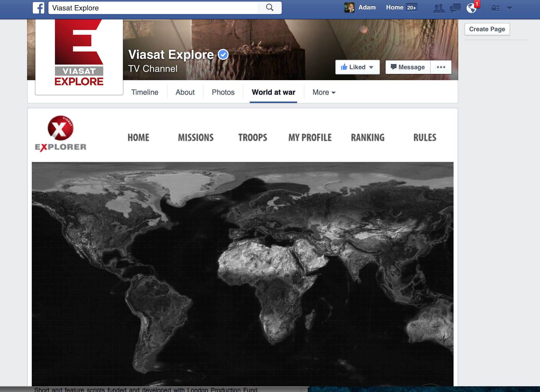Open the account settings dropdown arrow
Screen dimensions: 540x392
tap(510, 8)
